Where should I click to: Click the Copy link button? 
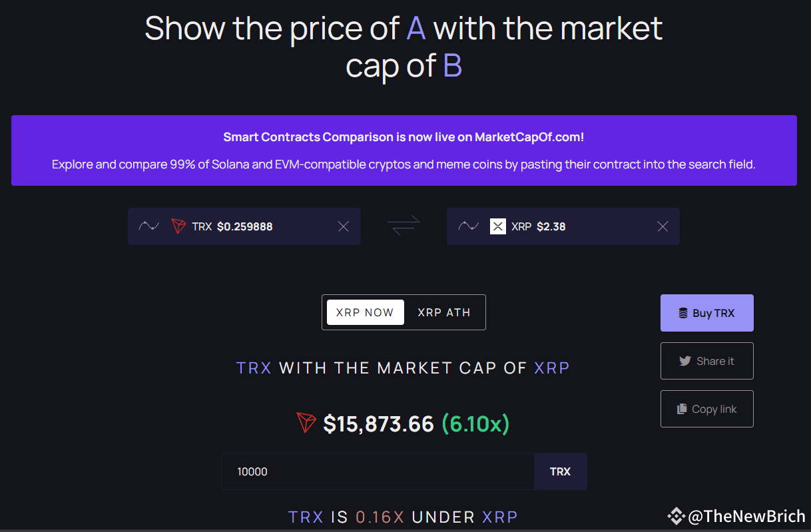point(706,408)
